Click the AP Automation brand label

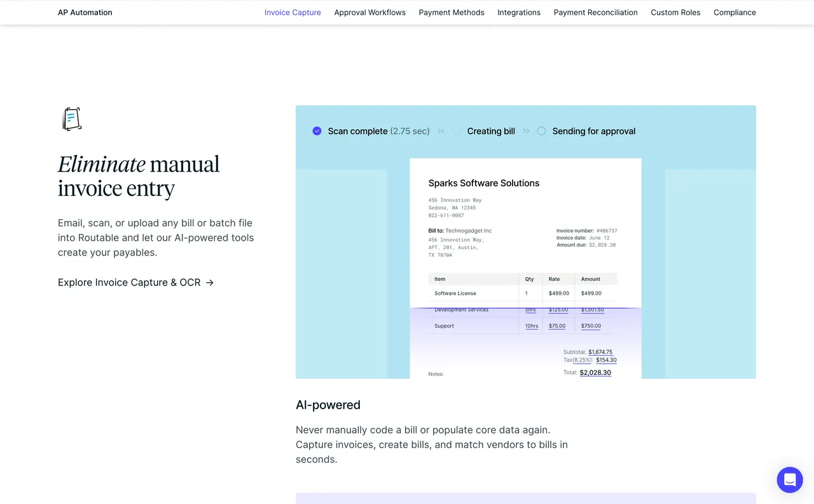click(85, 12)
